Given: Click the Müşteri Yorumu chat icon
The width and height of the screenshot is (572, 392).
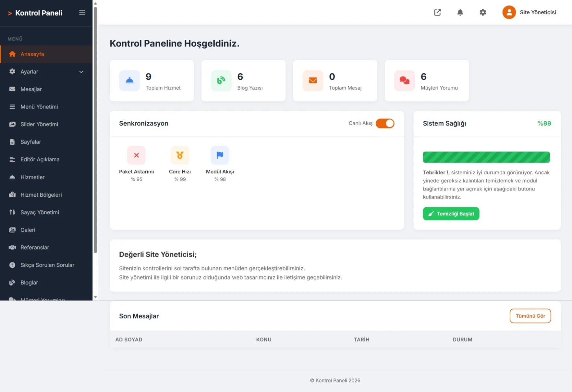Looking at the screenshot, I should click(x=404, y=80).
